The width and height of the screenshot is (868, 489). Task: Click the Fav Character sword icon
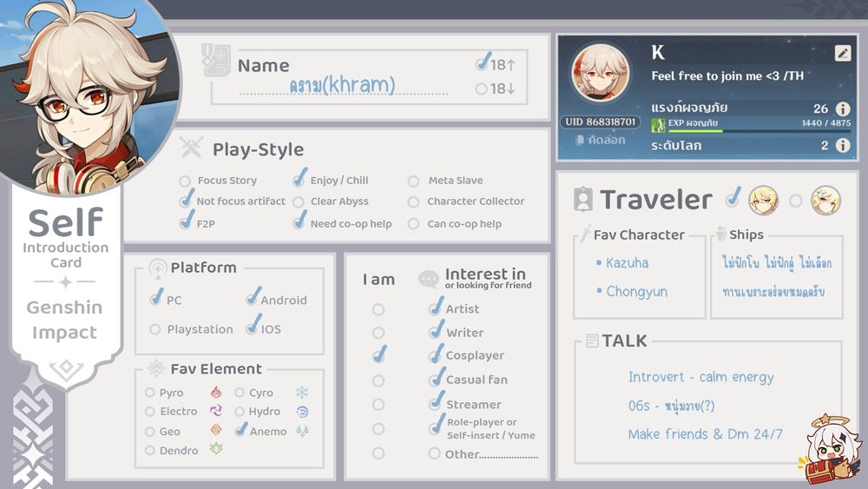pyautogui.click(x=585, y=235)
